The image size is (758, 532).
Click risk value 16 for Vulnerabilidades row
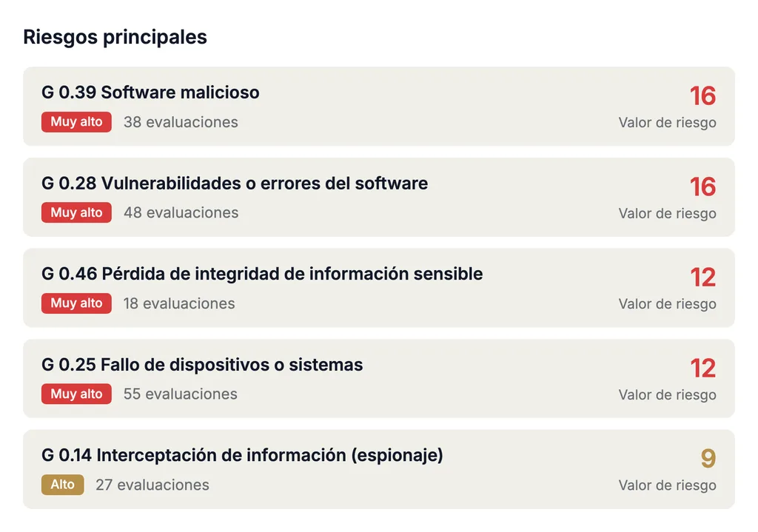[x=703, y=186]
